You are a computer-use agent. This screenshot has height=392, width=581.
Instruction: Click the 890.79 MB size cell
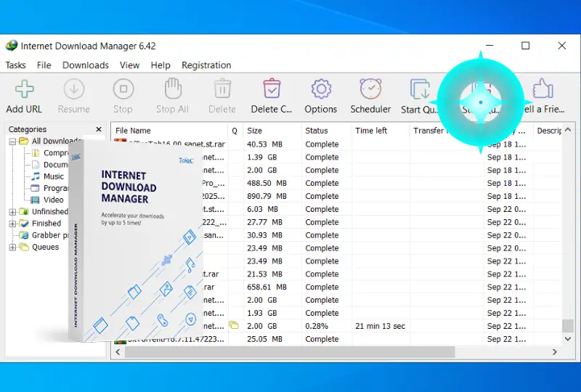point(267,196)
